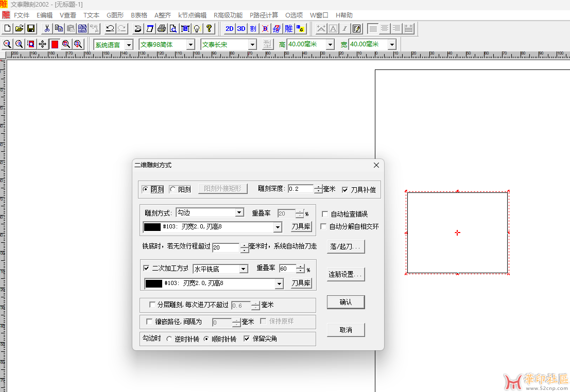This screenshot has height=392, width=570.
Task: Open the 系统语言 dropdown in toolbar
Action: [129, 45]
